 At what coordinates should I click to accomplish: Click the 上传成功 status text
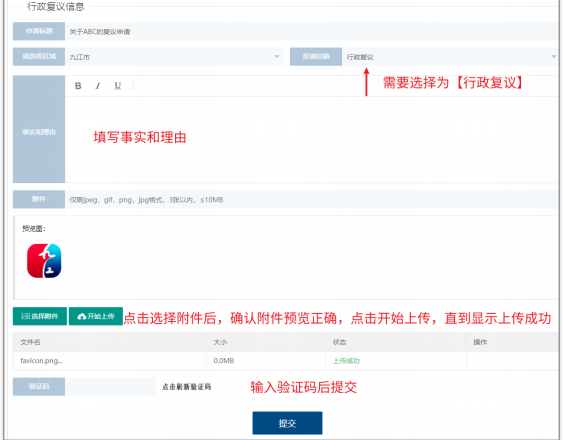(346, 361)
